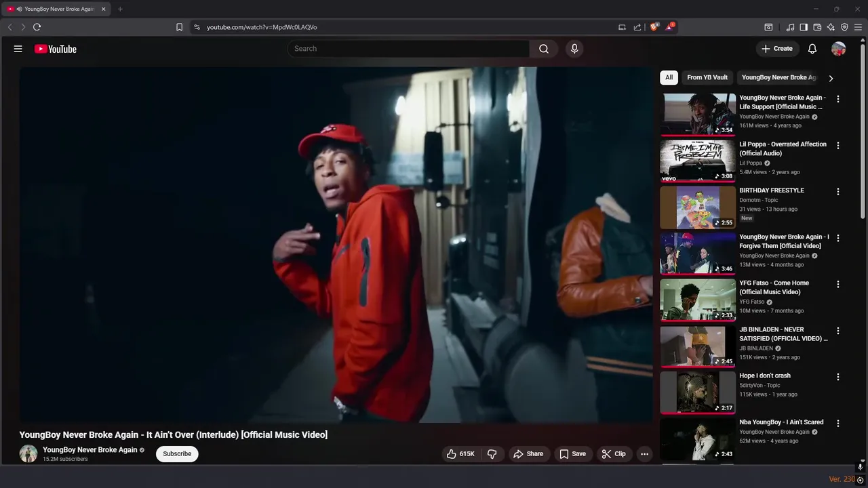
Task: Open Hope I don't crash title
Action: click(x=765, y=375)
